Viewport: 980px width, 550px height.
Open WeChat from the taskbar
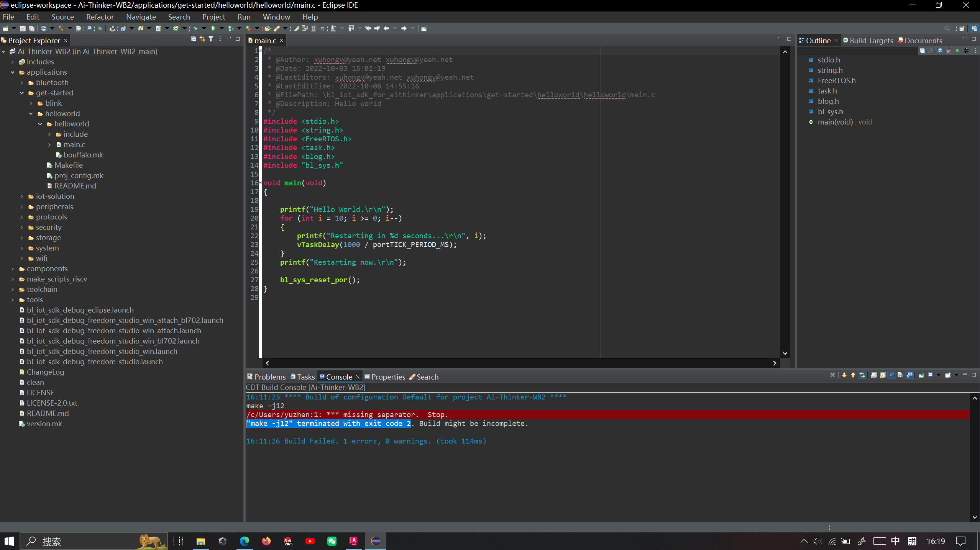point(332,541)
